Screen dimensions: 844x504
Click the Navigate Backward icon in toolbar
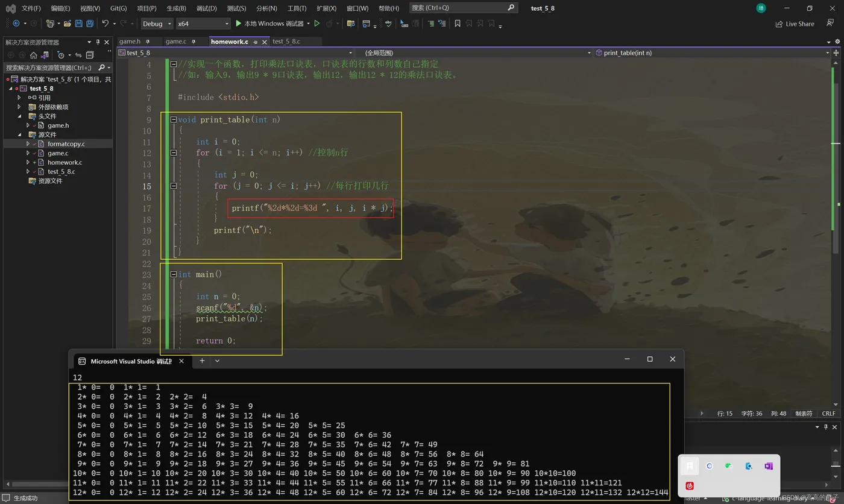tap(16, 24)
